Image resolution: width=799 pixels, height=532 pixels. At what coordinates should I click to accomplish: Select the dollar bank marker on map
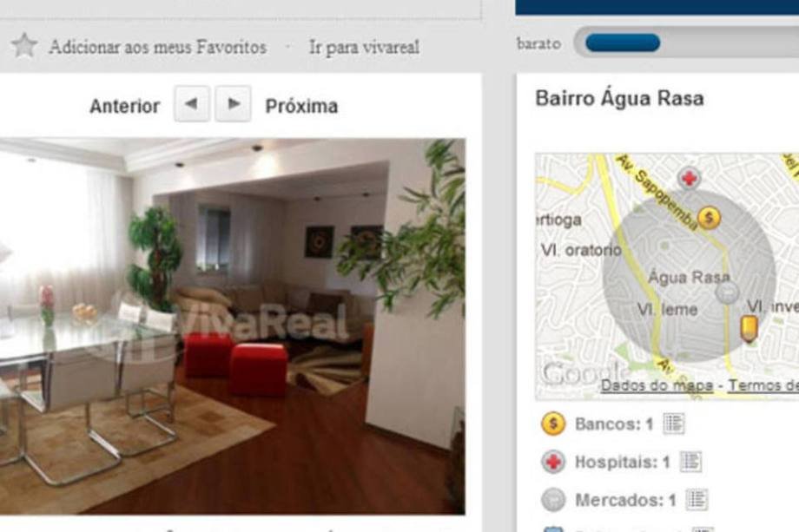point(709,218)
